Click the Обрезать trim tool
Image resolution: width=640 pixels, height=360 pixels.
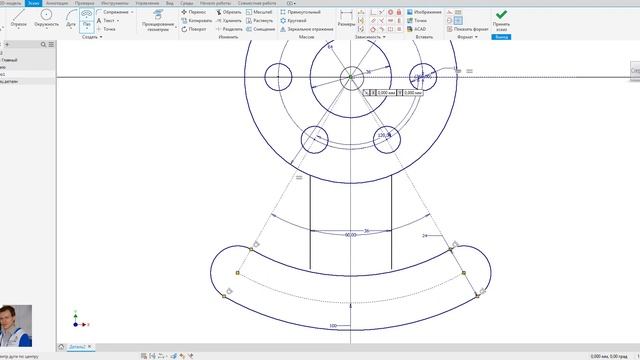[229, 12]
